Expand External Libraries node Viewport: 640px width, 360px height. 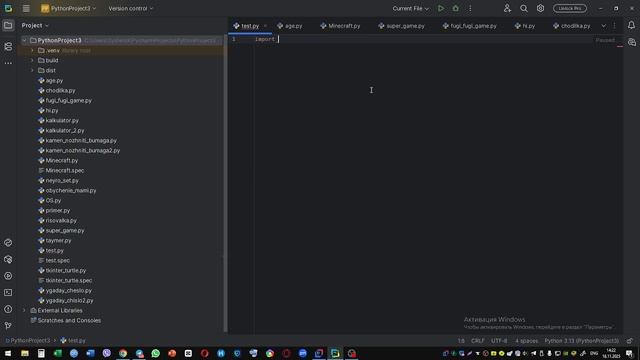pyautogui.click(x=24, y=311)
